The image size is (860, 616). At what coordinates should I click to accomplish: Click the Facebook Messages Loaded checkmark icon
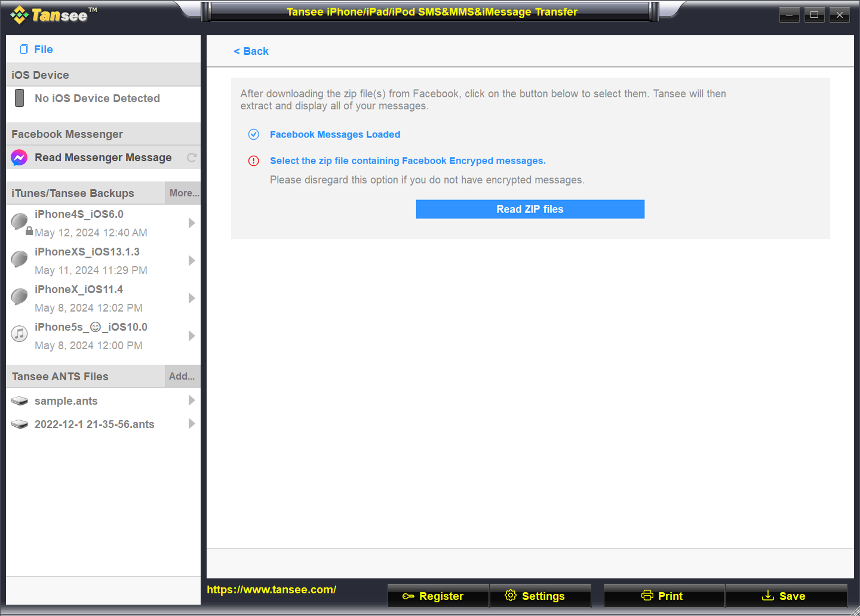pyautogui.click(x=254, y=134)
